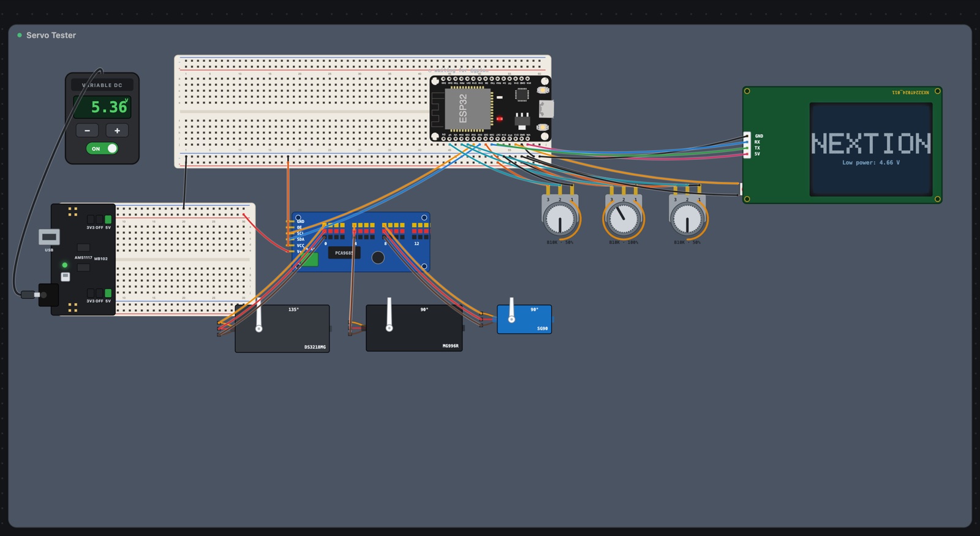Click the bottom 3V3/OFF/5V jumper on MB102
This screenshot has height=536, width=980.
coord(99,293)
